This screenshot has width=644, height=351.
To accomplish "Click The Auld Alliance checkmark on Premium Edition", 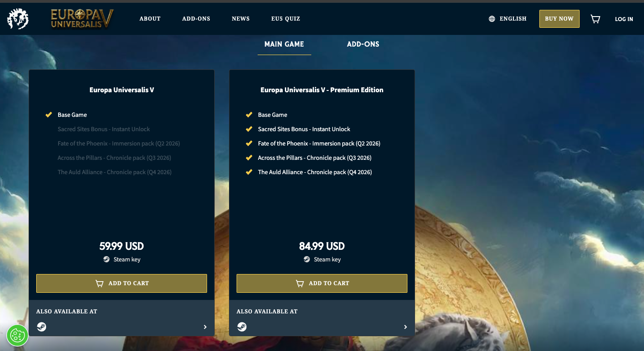I will (x=249, y=172).
